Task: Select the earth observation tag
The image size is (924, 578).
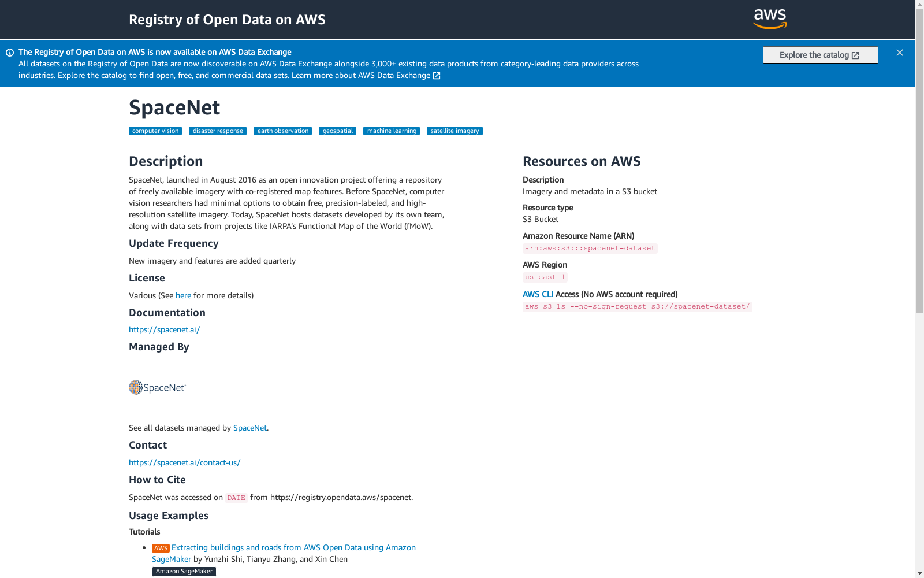Action: point(283,131)
